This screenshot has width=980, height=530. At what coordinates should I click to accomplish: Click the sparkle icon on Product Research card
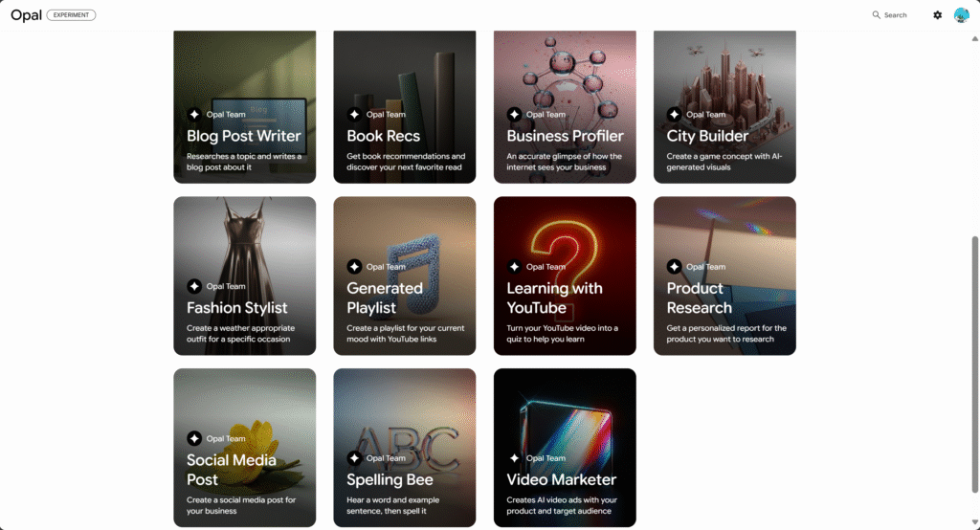click(x=674, y=267)
